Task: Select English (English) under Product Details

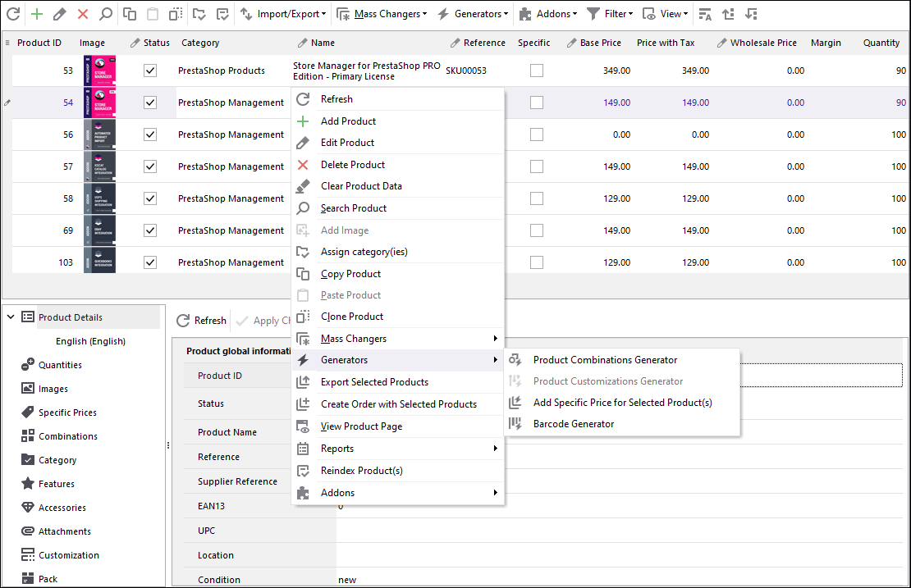Action: pos(90,341)
